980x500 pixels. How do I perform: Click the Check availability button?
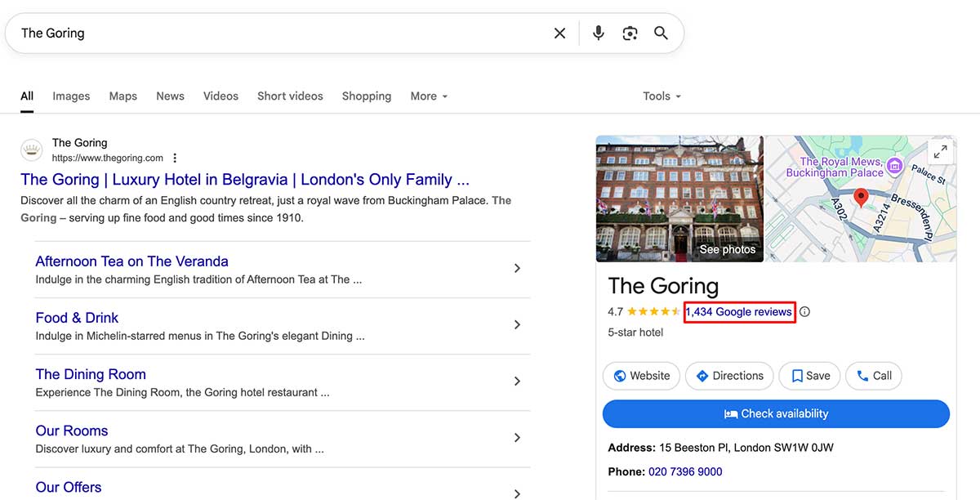pyautogui.click(x=775, y=413)
